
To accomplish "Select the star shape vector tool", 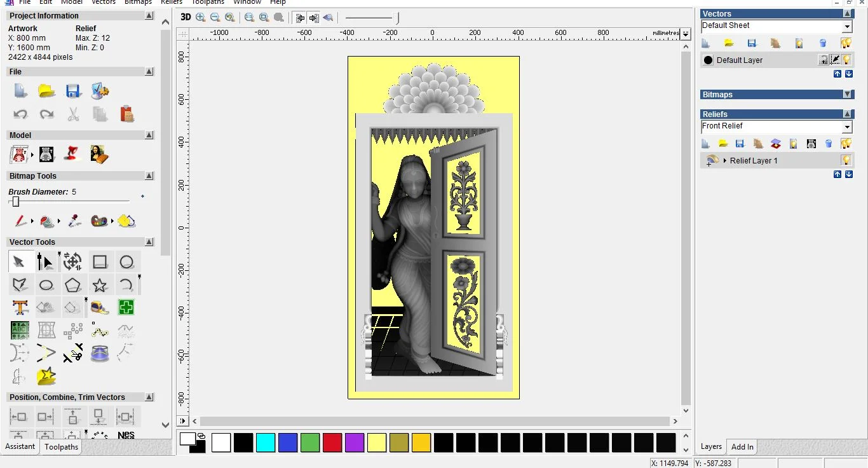I will coord(100,285).
